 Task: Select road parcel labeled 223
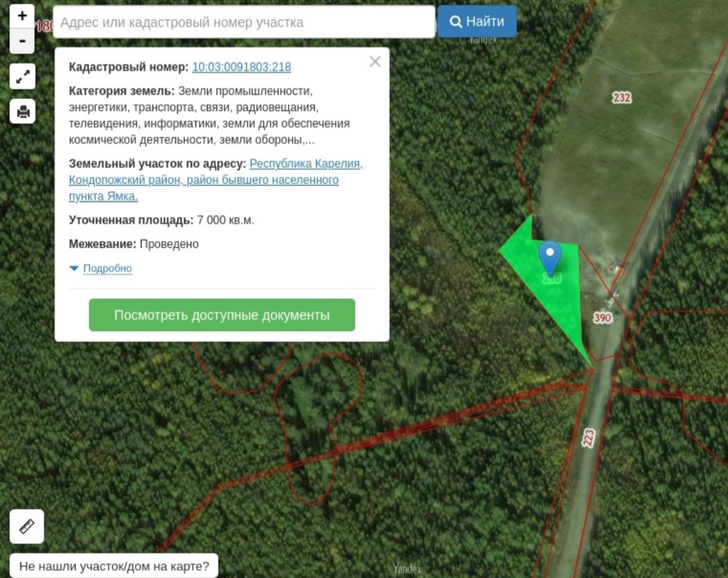(x=588, y=438)
